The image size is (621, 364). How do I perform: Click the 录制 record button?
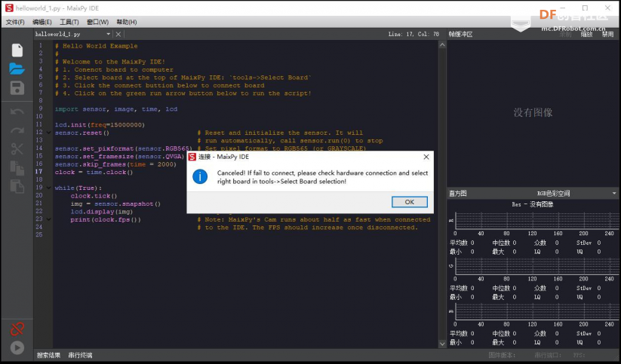click(566, 35)
